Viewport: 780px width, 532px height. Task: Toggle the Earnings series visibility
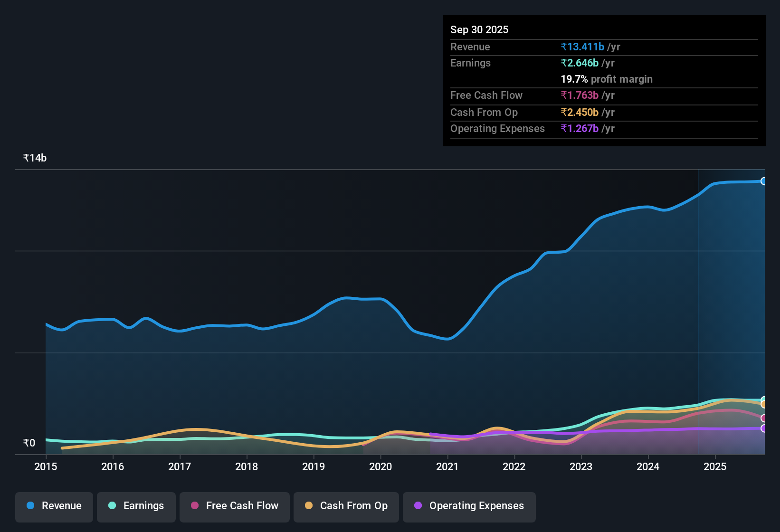click(x=136, y=506)
